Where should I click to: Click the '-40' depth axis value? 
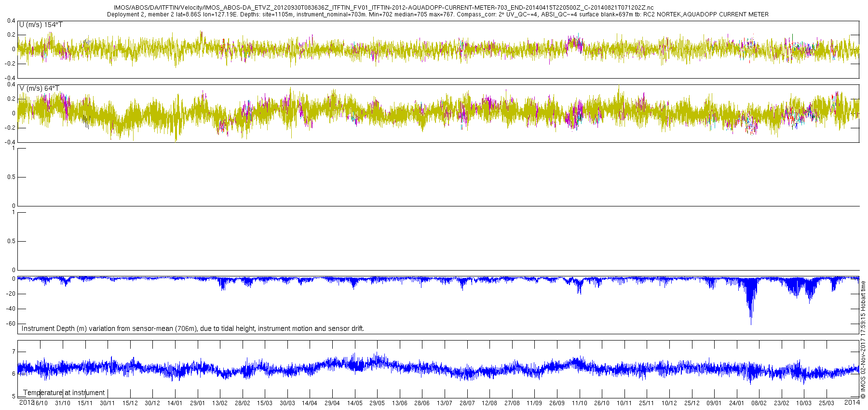point(11,309)
